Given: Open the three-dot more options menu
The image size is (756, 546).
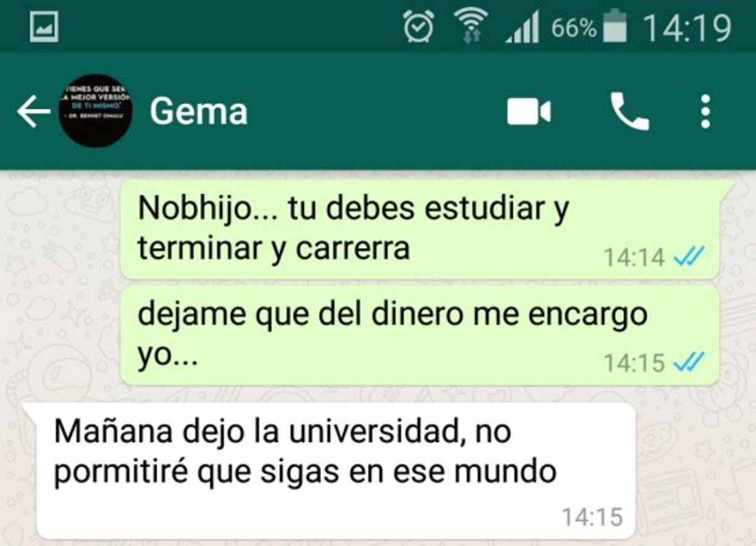Looking at the screenshot, I should [x=705, y=112].
